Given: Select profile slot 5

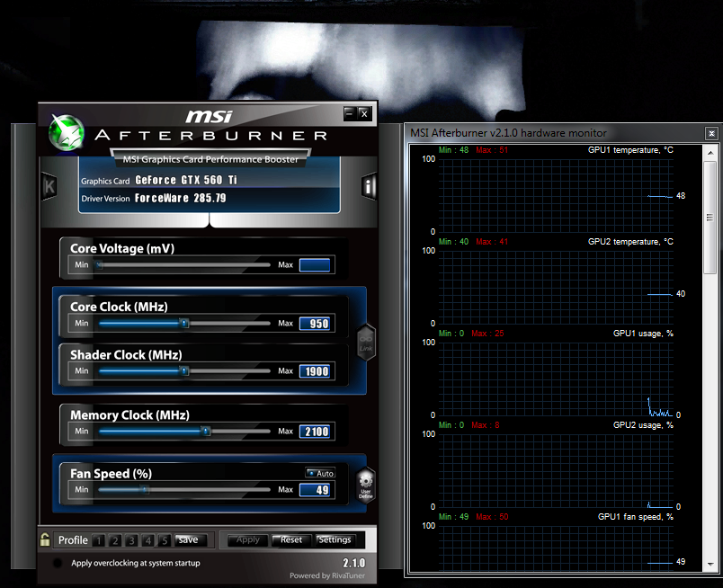Looking at the screenshot, I should (165, 540).
